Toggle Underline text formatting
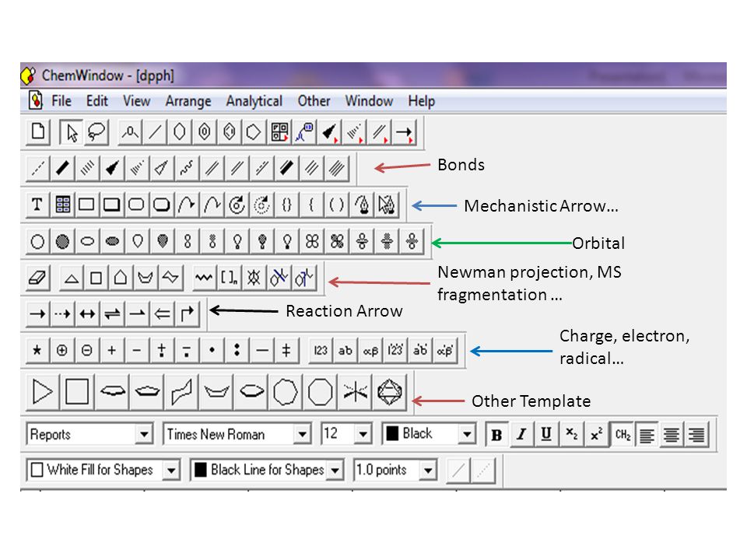The image size is (747, 560). point(546,434)
